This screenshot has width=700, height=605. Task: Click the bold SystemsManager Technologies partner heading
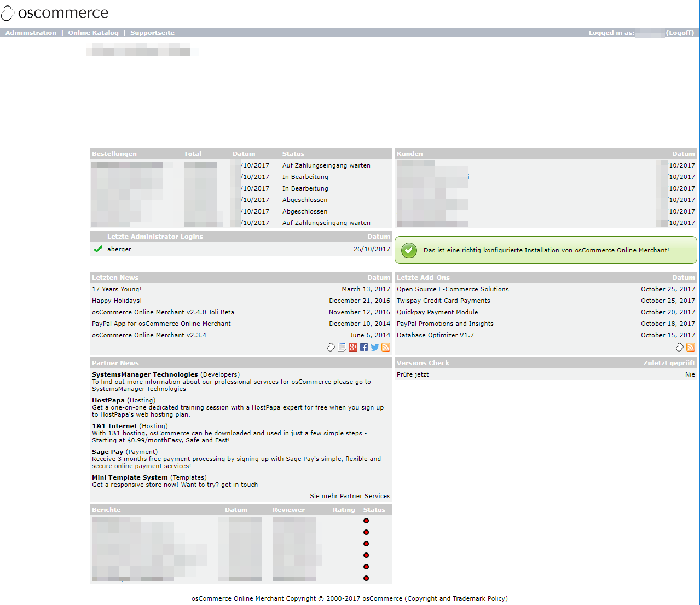click(x=145, y=374)
